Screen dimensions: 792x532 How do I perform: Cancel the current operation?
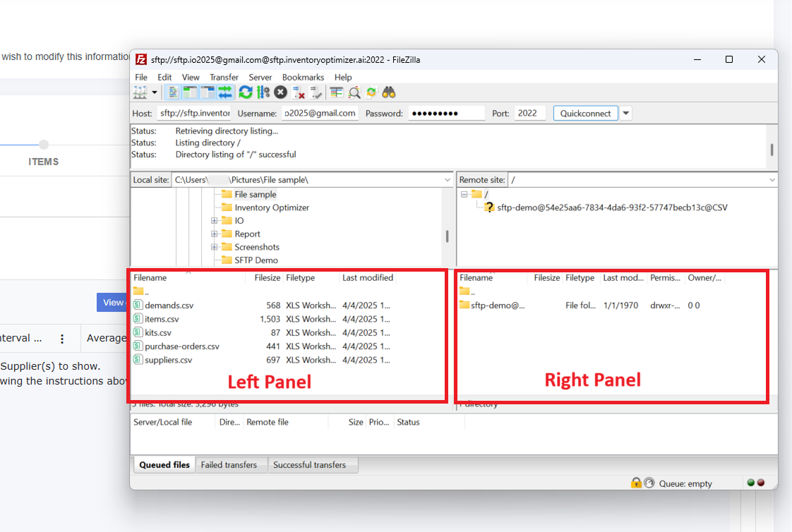pyautogui.click(x=281, y=92)
